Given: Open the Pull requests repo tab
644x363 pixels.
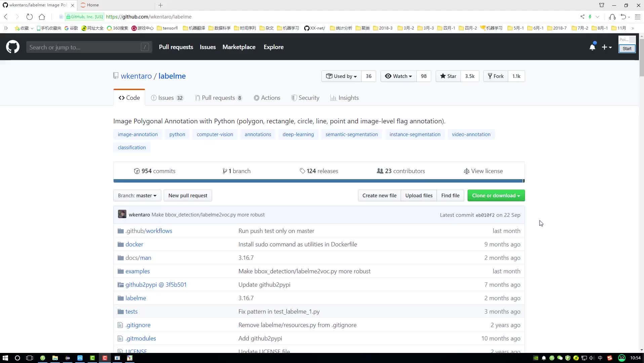Looking at the screenshot, I should (x=218, y=98).
